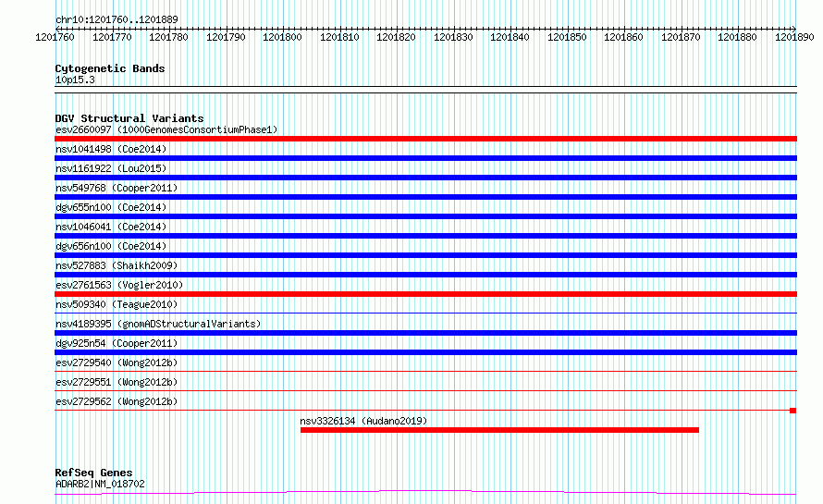Click the blue bar under nsv1041498
823x504 pixels.
(425, 158)
